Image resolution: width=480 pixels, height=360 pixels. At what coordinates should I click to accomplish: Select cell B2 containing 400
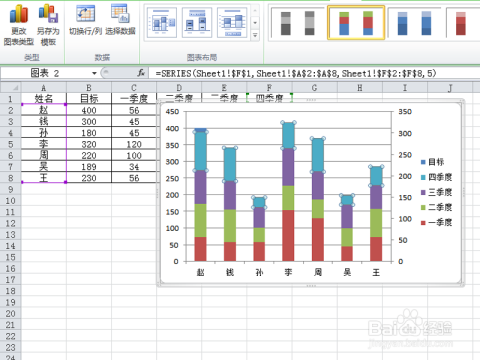coord(89,110)
